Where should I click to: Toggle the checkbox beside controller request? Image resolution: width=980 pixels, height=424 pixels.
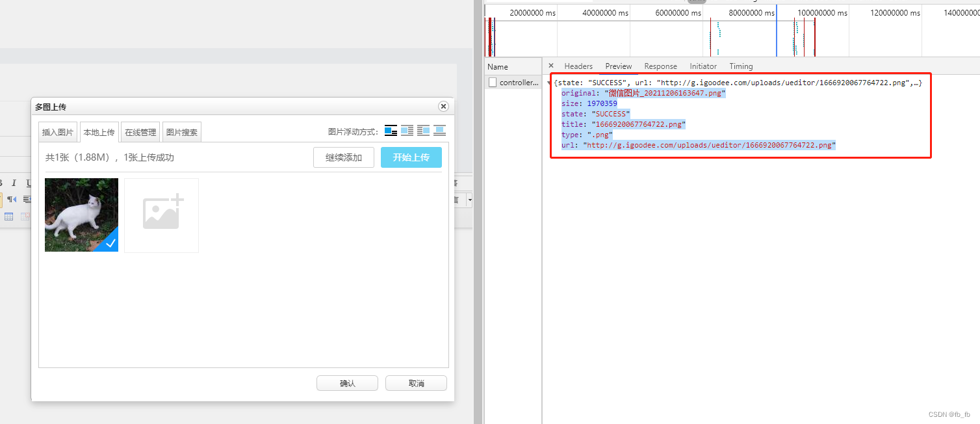(492, 82)
